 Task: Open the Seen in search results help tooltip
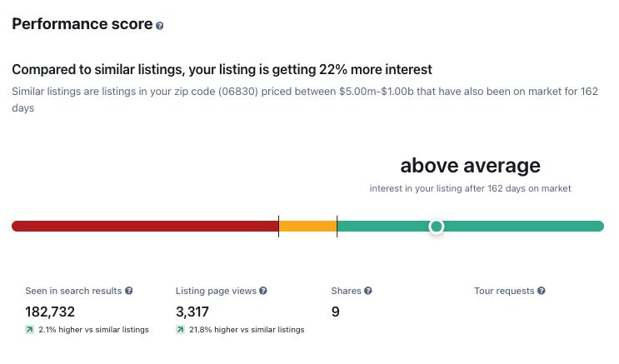(x=129, y=291)
